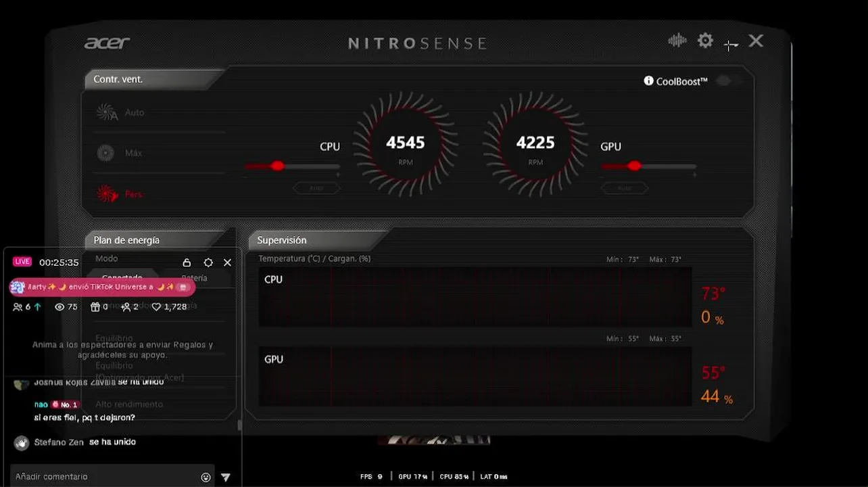This screenshot has height=487, width=868.
Task: Click the GPU 17% status readout
Action: coord(413,477)
